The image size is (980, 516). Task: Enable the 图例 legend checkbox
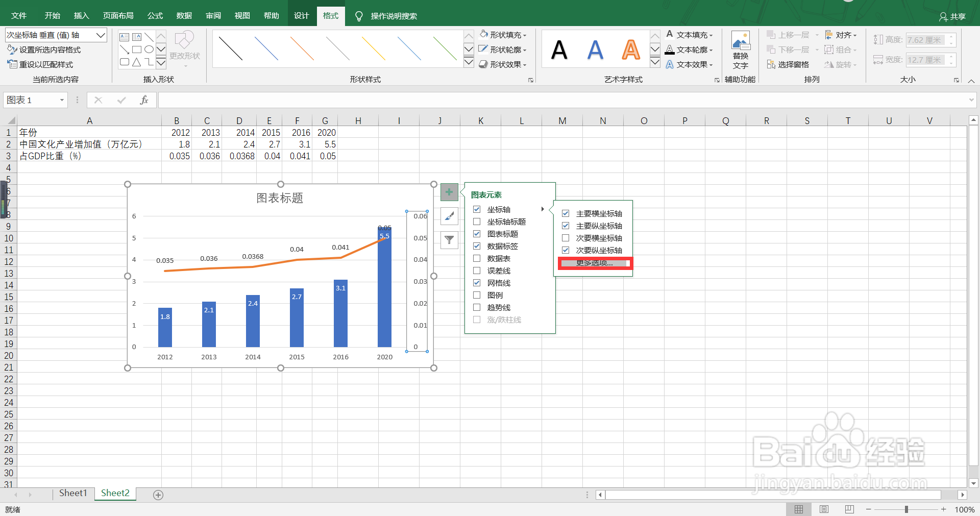click(477, 295)
